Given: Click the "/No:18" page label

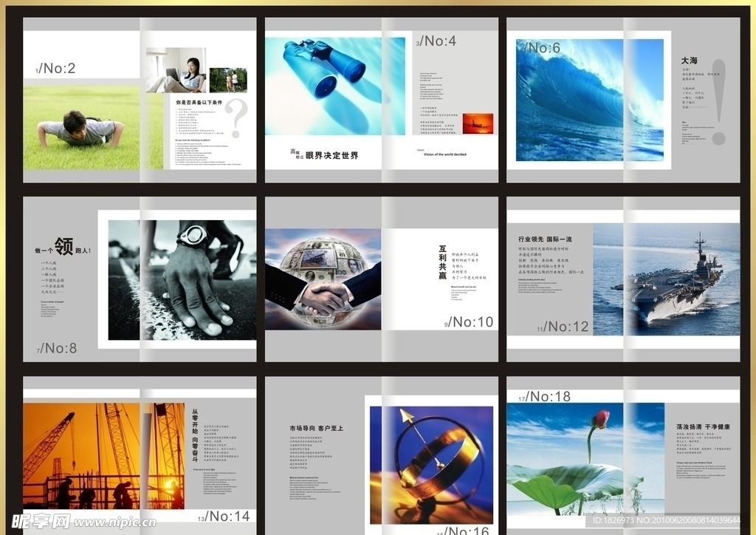Looking at the screenshot, I should (549, 397).
